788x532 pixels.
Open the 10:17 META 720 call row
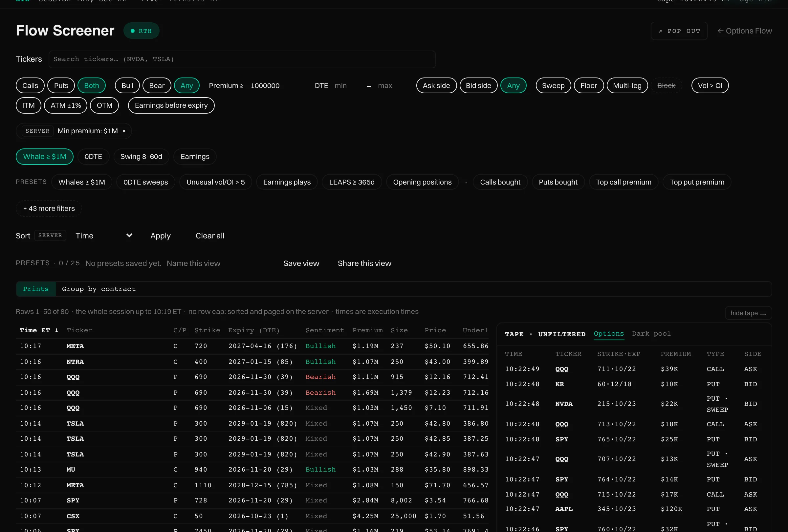[x=252, y=346]
